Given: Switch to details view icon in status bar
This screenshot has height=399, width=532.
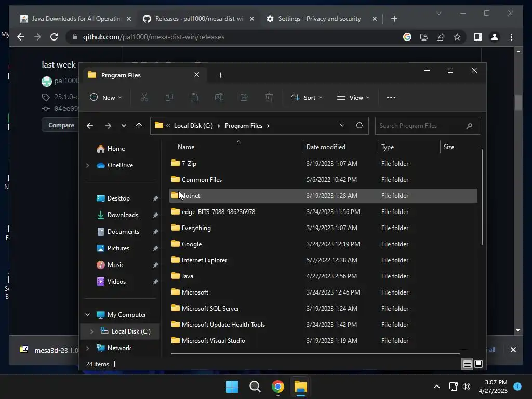Looking at the screenshot, I should [x=467, y=364].
